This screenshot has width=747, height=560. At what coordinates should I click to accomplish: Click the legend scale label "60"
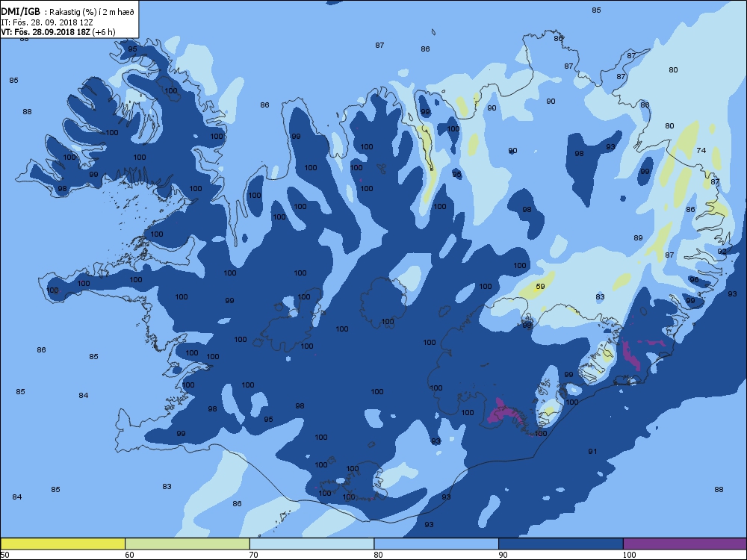[x=129, y=555]
